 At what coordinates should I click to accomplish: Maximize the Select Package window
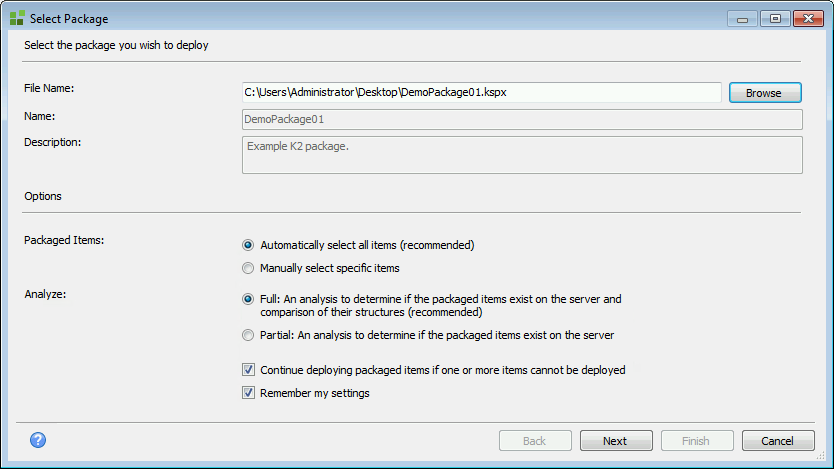(773, 18)
